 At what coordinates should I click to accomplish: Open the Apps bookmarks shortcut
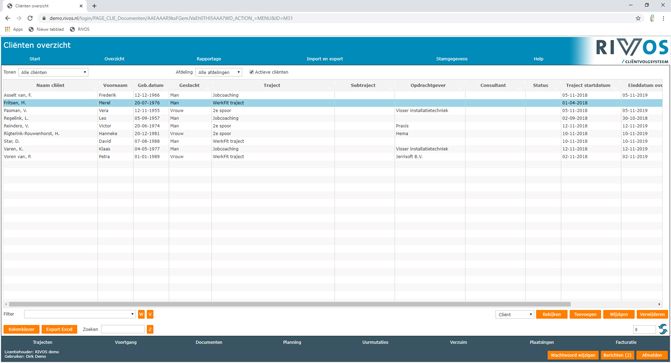pyautogui.click(x=14, y=29)
